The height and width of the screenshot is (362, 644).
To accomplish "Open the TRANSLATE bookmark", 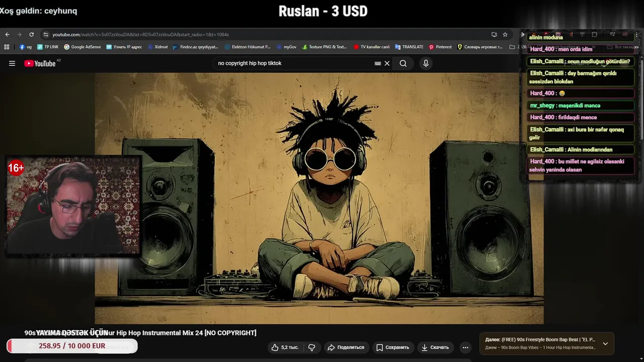I will coord(409,47).
